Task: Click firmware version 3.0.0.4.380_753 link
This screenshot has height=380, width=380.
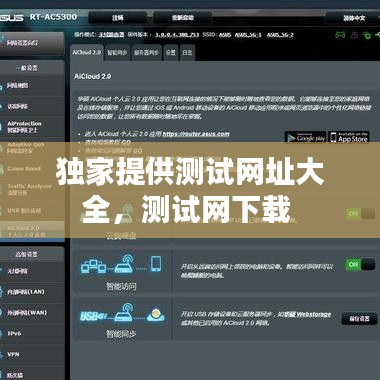Action: click(177, 35)
